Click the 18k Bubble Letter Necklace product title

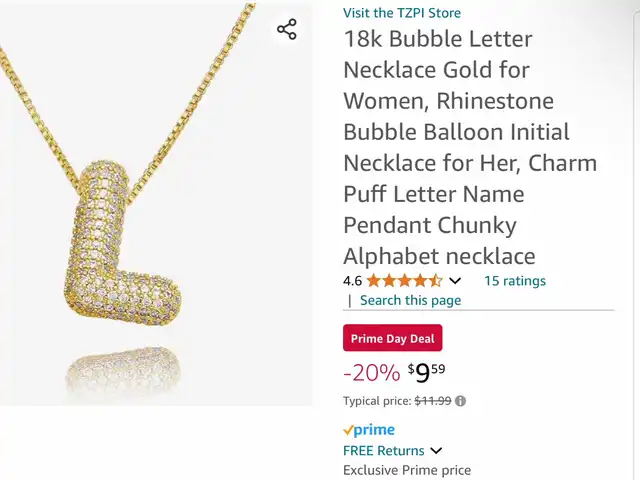pos(470,148)
